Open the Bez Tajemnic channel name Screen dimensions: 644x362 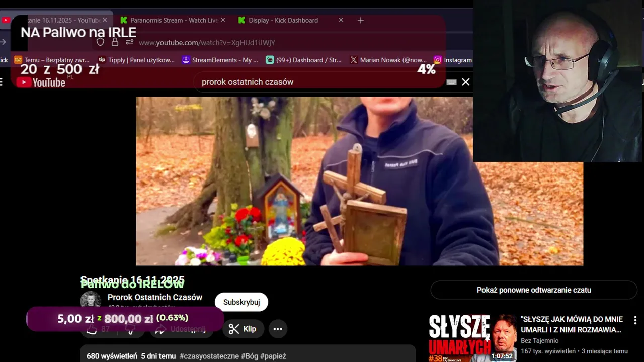pyautogui.click(x=539, y=341)
